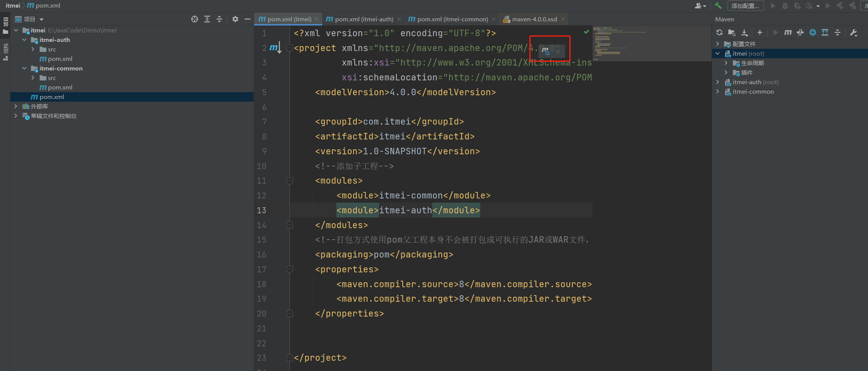
Task: Close the maven-4.0.0.xsd tab
Action: click(563, 19)
